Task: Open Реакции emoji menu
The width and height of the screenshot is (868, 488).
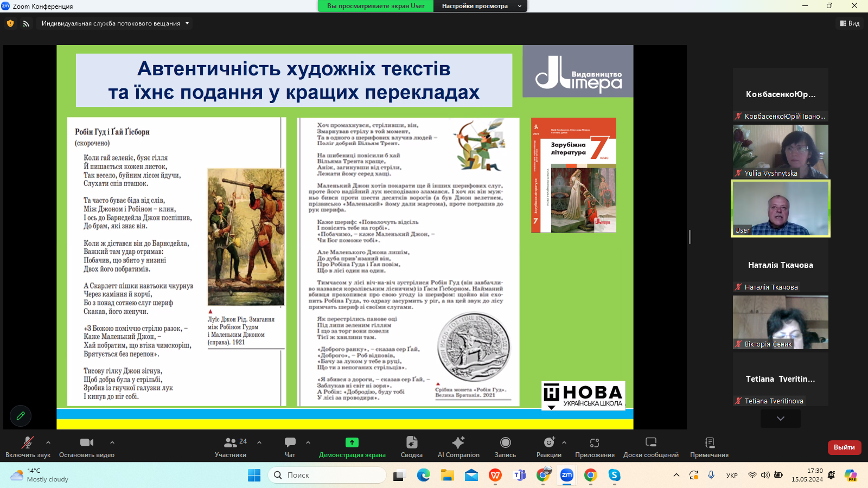Action: click(548, 447)
